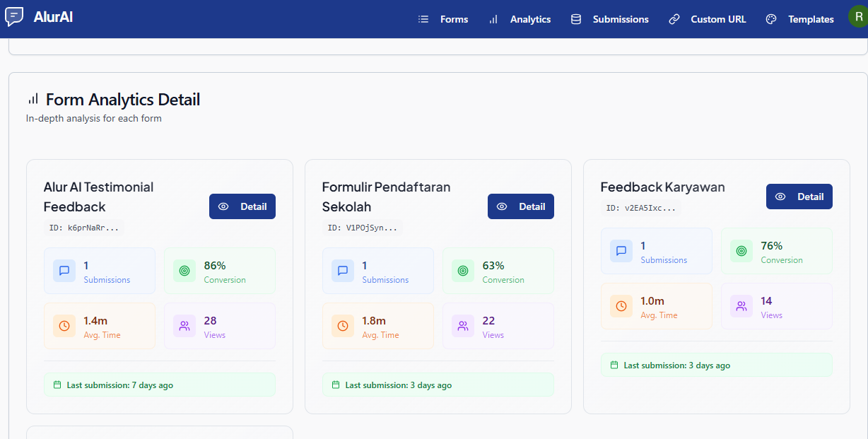Image resolution: width=868 pixels, height=439 pixels.
Task: Click the 63% Conversion value
Action: pos(493,266)
